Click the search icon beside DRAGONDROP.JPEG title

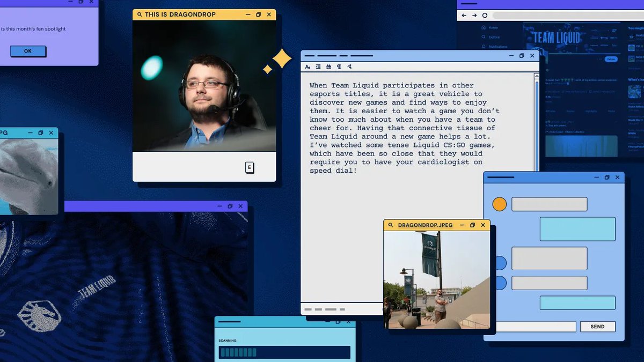click(x=391, y=225)
